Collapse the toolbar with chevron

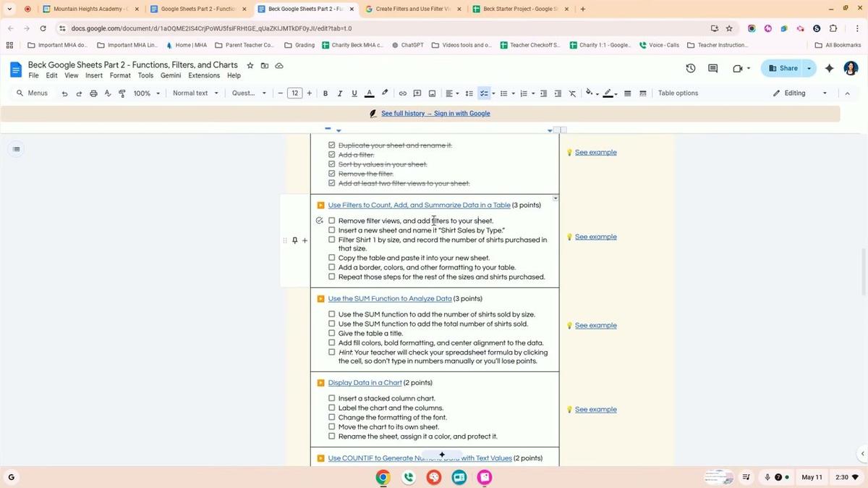847,93
